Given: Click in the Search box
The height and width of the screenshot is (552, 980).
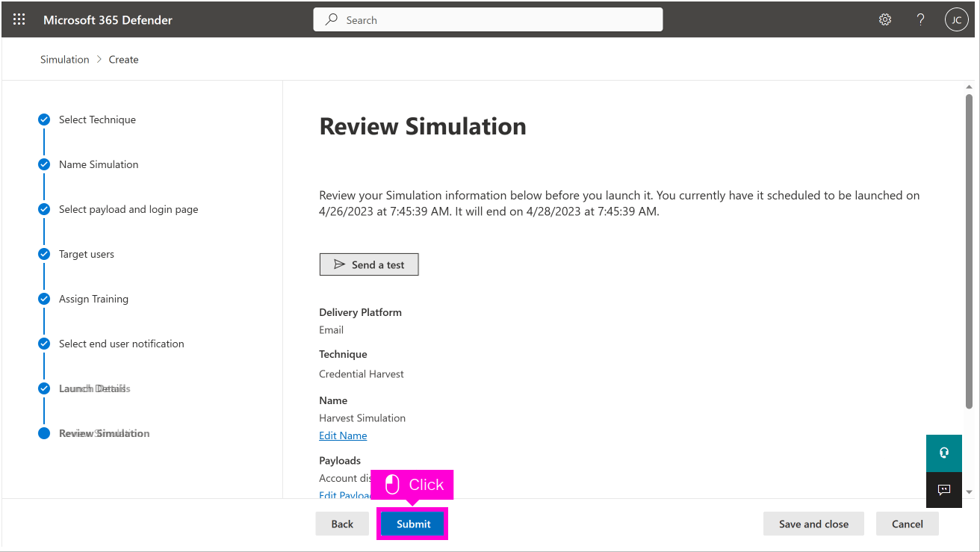Looking at the screenshot, I should point(488,20).
